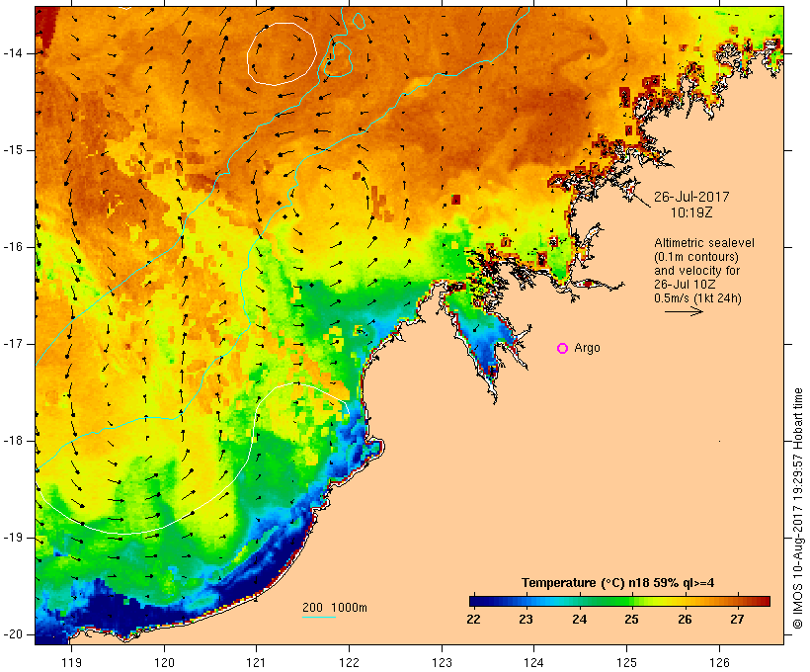Click the longitude label '125'
Viewport: 810px width, 672px height.
(626, 662)
